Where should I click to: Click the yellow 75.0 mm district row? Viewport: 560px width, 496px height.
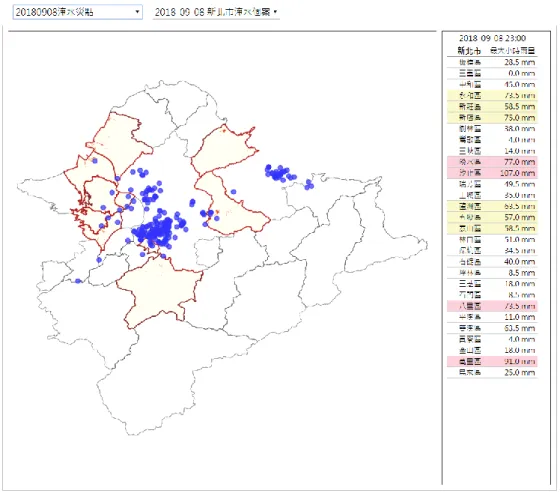tap(492, 117)
